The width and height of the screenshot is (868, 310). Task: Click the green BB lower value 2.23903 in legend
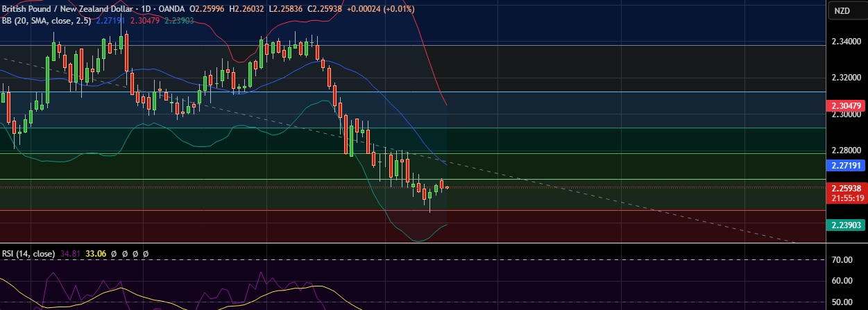coord(179,21)
